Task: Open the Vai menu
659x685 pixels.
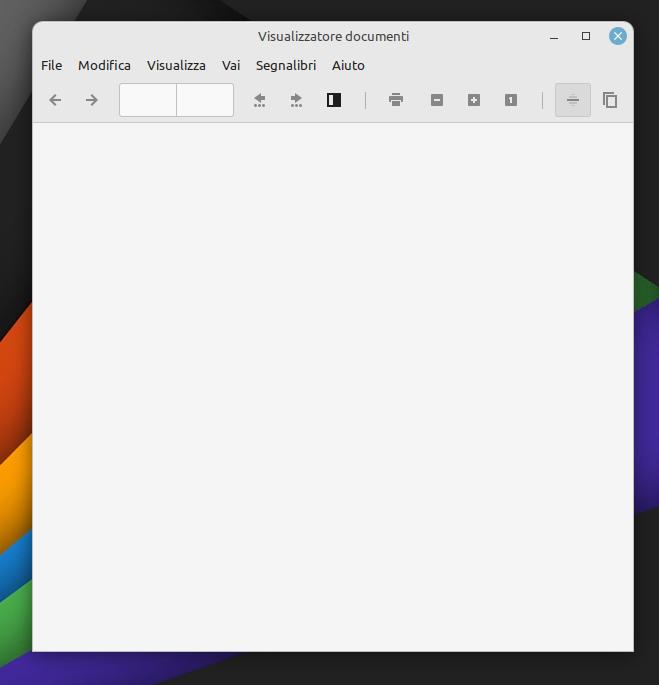Action: click(231, 66)
